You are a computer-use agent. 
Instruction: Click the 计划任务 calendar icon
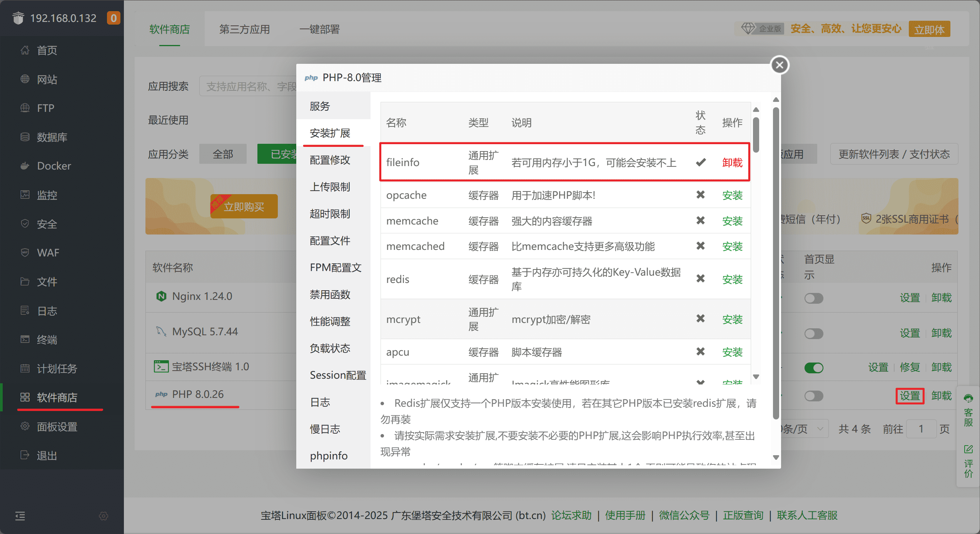click(x=25, y=368)
